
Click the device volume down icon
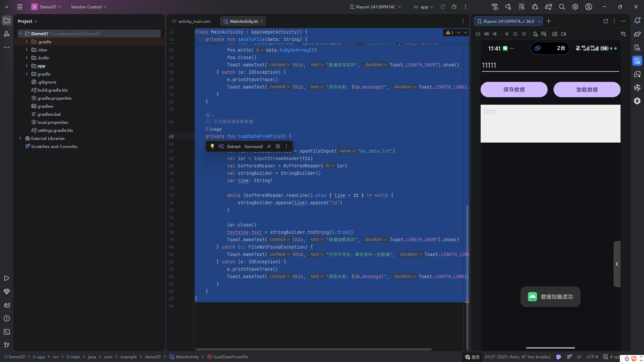[495, 34]
